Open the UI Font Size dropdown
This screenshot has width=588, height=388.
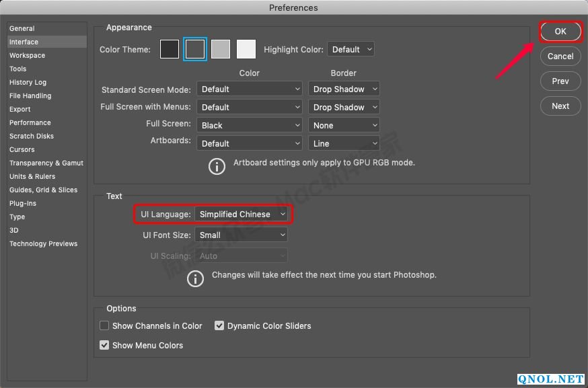coord(242,235)
